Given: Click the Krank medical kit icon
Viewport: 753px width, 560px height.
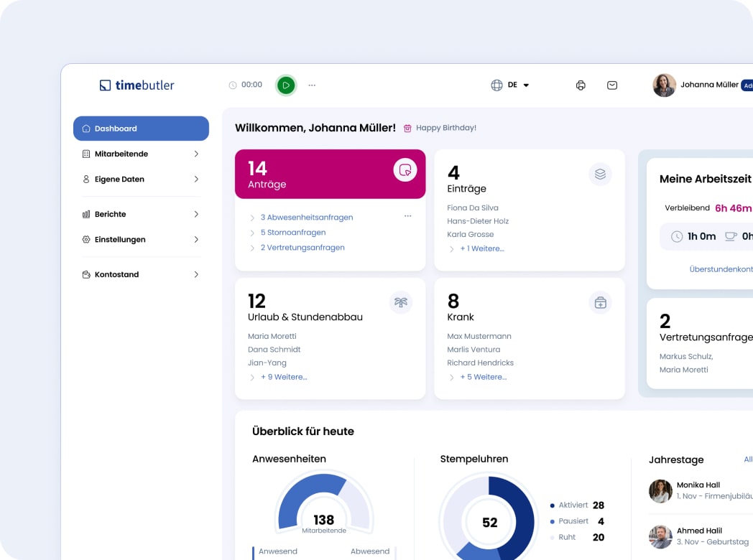Looking at the screenshot, I should pos(600,303).
